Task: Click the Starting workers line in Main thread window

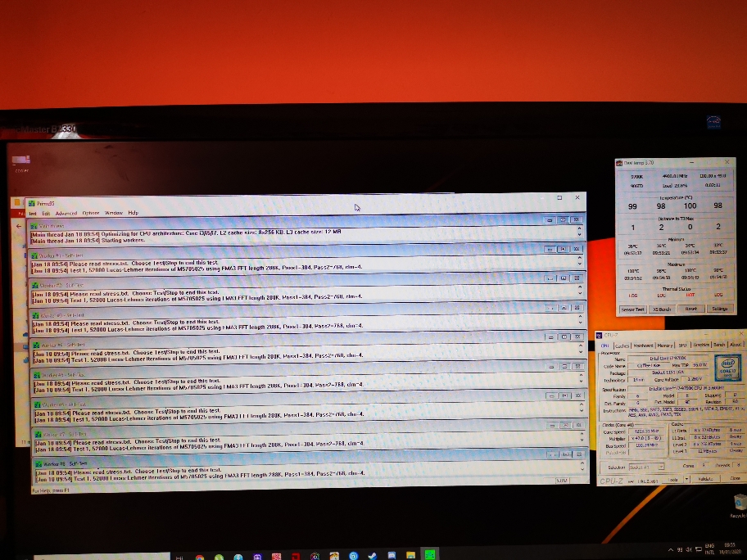Action: [88, 241]
